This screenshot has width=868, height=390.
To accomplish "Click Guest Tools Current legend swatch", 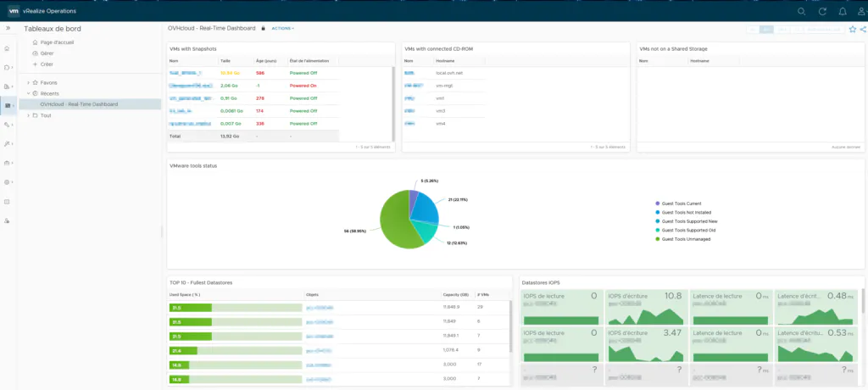I will tap(658, 203).
